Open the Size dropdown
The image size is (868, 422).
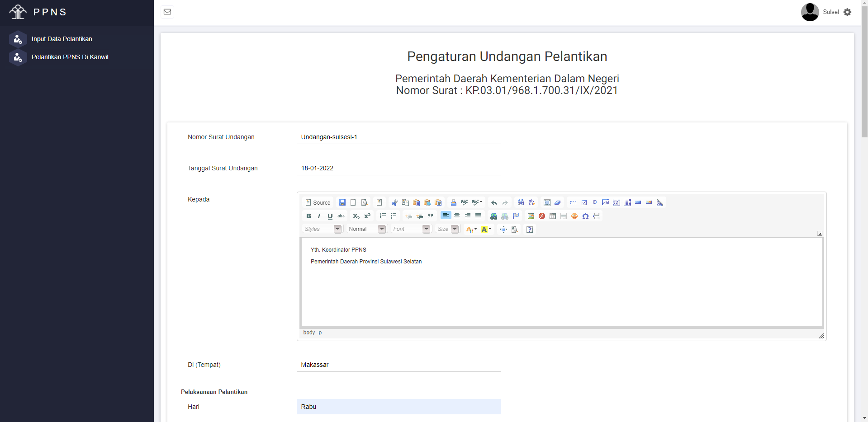(x=448, y=229)
